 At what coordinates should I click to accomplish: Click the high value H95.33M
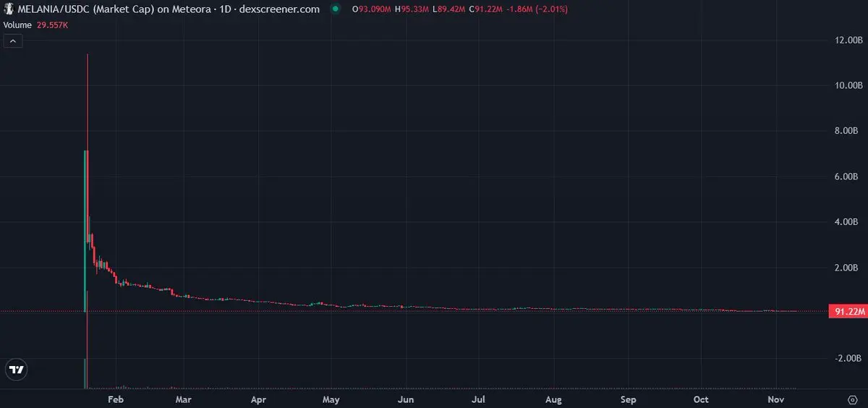coord(412,9)
